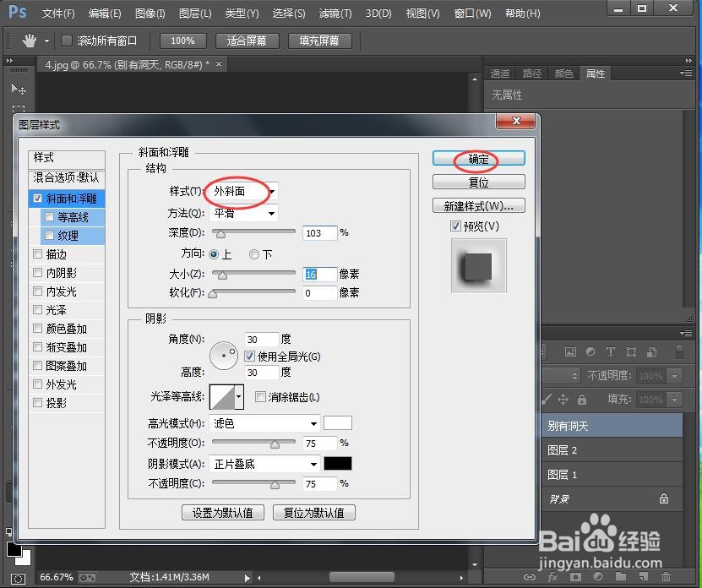This screenshot has height=588, width=702.
Task: Switch to the 路径 tab
Action: [532, 73]
